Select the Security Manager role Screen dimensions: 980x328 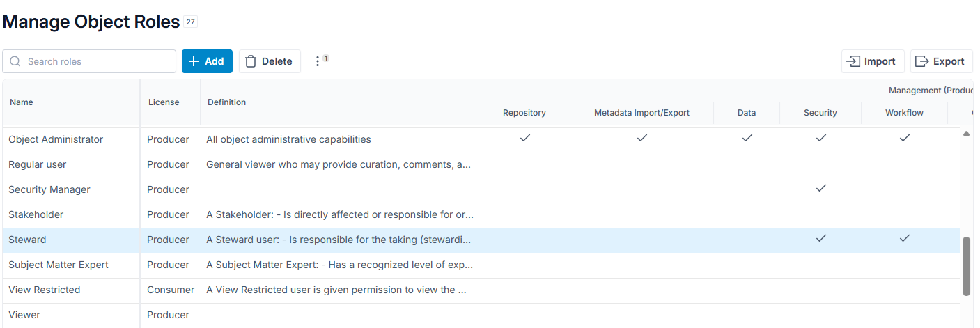coord(49,189)
